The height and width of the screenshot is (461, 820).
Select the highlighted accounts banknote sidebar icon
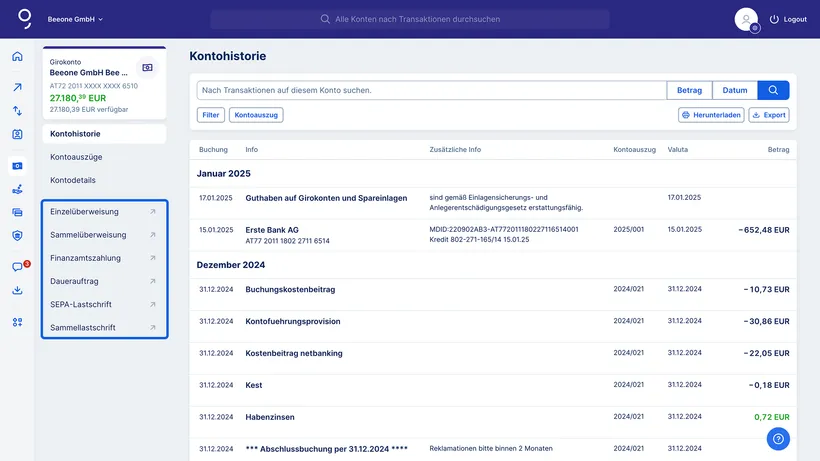(17, 166)
